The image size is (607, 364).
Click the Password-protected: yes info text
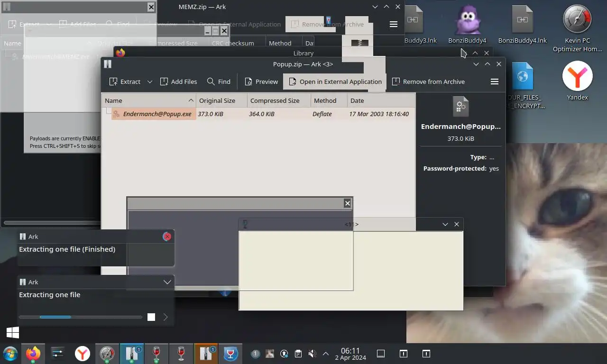461,168
